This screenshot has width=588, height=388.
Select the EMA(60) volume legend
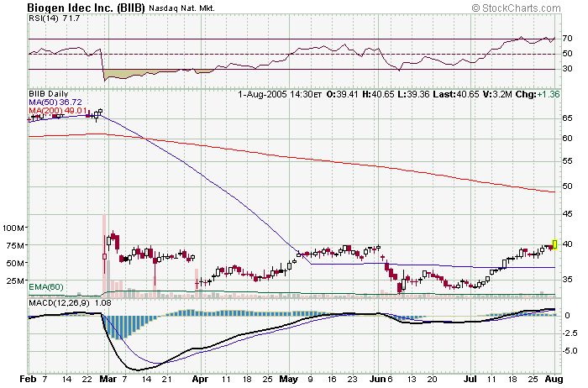coord(46,287)
